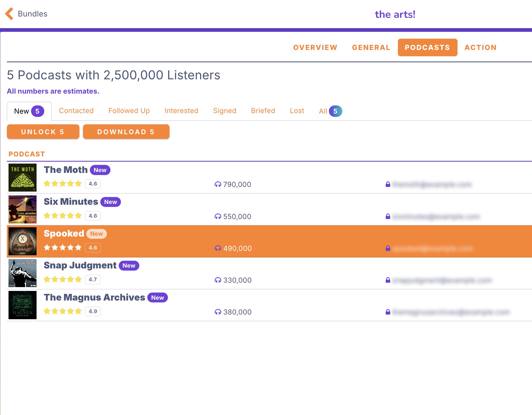The width and height of the screenshot is (532, 415).
Task: Click New badge beside Snap Judgment
Action: pos(129,265)
